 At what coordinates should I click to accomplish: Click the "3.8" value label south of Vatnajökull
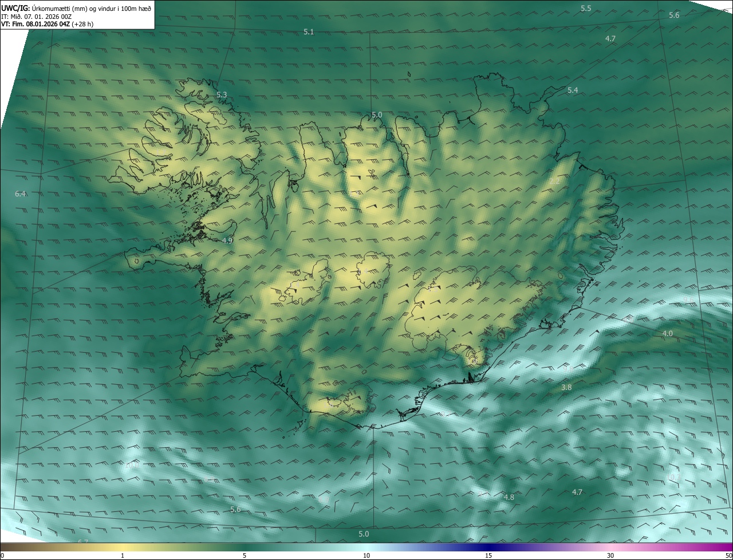click(x=566, y=388)
